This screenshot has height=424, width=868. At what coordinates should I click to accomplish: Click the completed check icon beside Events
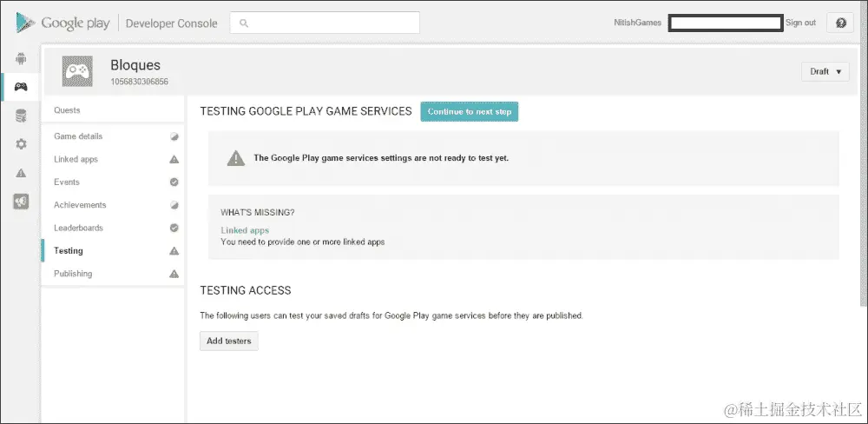tap(174, 182)
